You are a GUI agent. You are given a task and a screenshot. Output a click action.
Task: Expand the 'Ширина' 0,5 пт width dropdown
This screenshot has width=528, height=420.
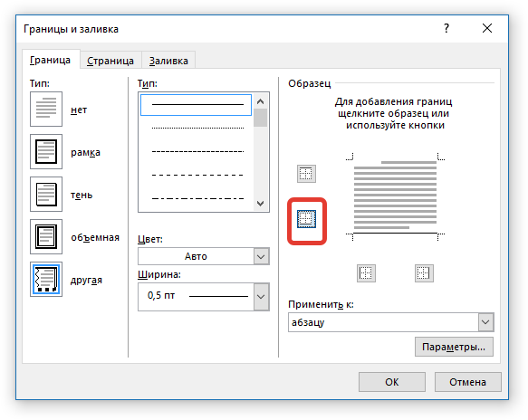tap(204, 297)
